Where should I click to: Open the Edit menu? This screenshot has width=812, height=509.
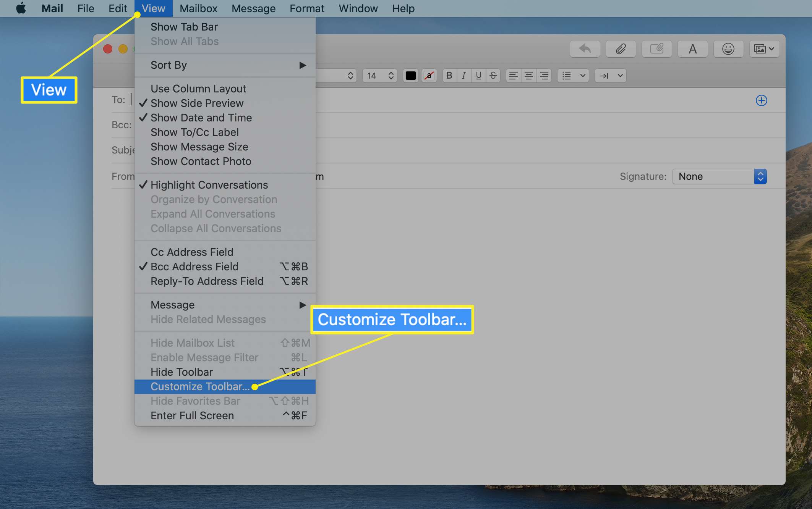click(x=118, y=8)
